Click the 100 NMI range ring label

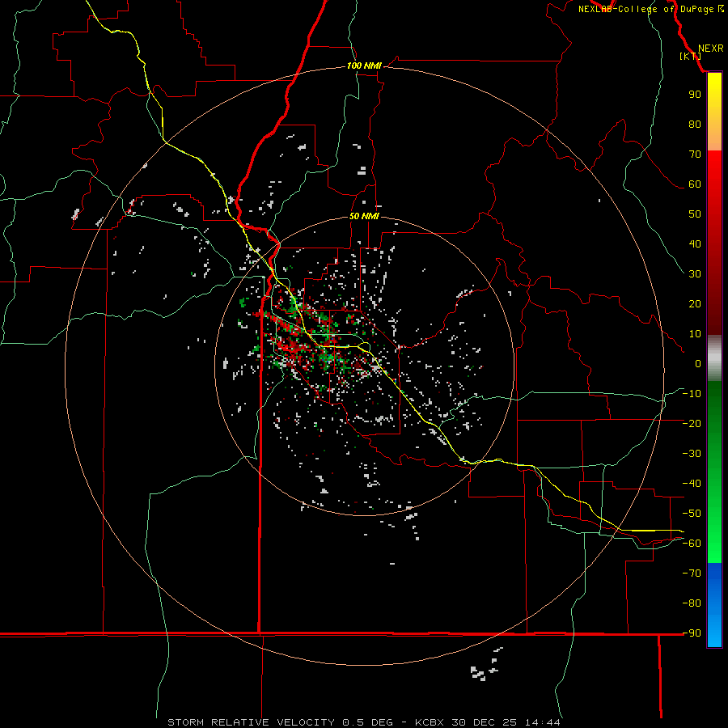pos(364,66)
